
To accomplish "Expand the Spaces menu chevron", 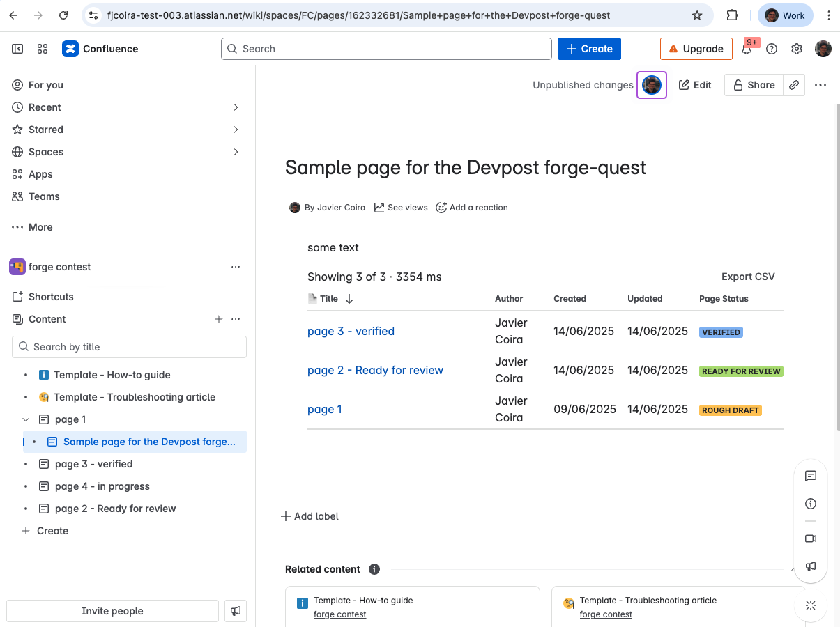I will tap(236, 152).
